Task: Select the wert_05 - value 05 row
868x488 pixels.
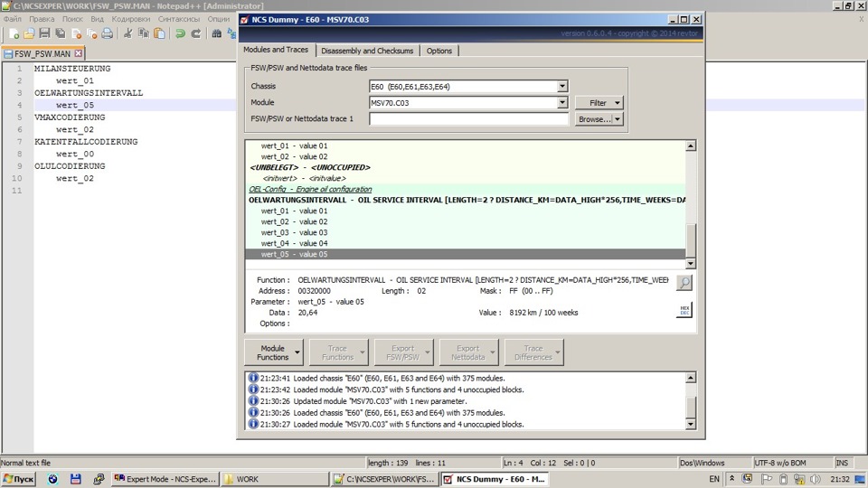Action: click(x=465, y=254)
